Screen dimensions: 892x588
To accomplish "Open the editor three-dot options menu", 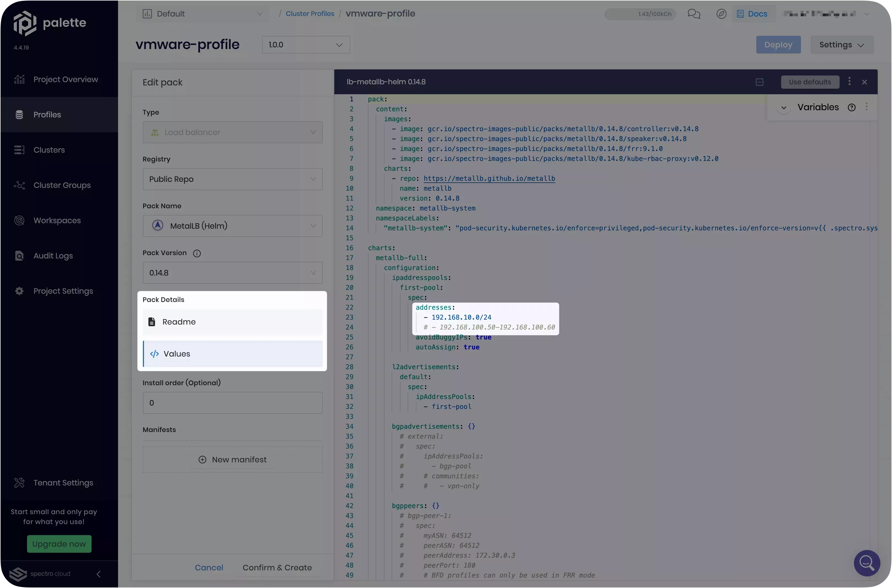I will (849, 82).
